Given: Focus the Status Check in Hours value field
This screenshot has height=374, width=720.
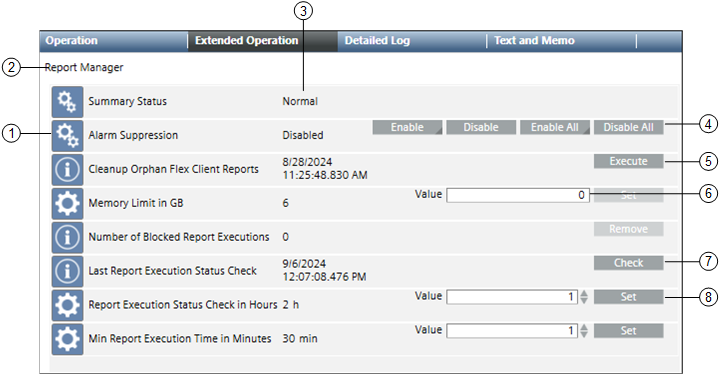Looking at the screenshot, I should 512,297.
